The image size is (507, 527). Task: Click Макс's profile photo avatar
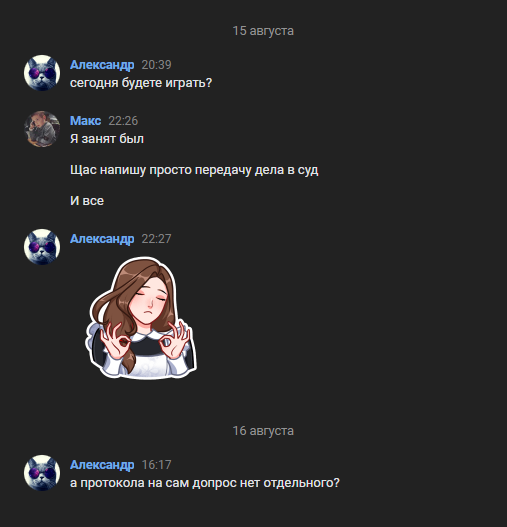(x=42, y=129)
